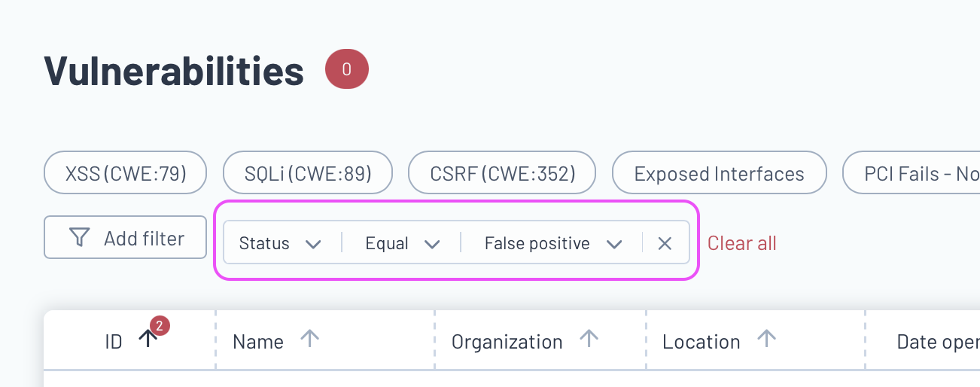Click the red vulnerabilities count badge

[x=347, y=69]
